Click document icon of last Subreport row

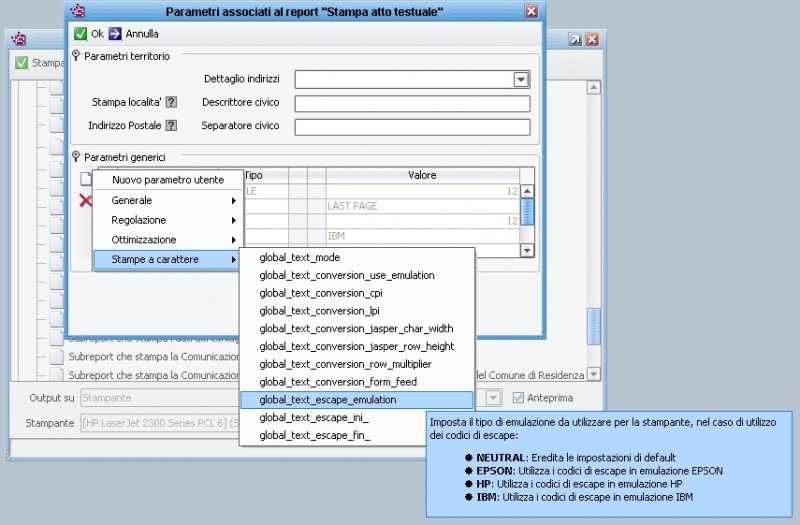point(57,373)
